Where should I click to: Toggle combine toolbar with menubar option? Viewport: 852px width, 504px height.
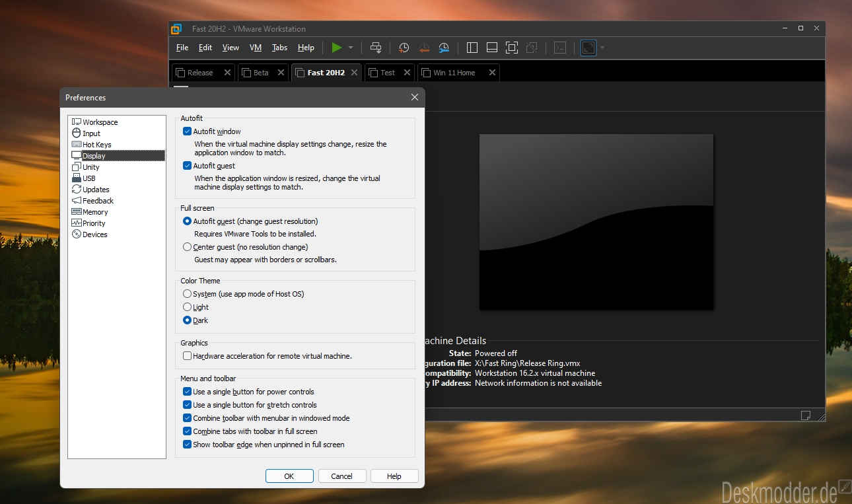point(188,418)
